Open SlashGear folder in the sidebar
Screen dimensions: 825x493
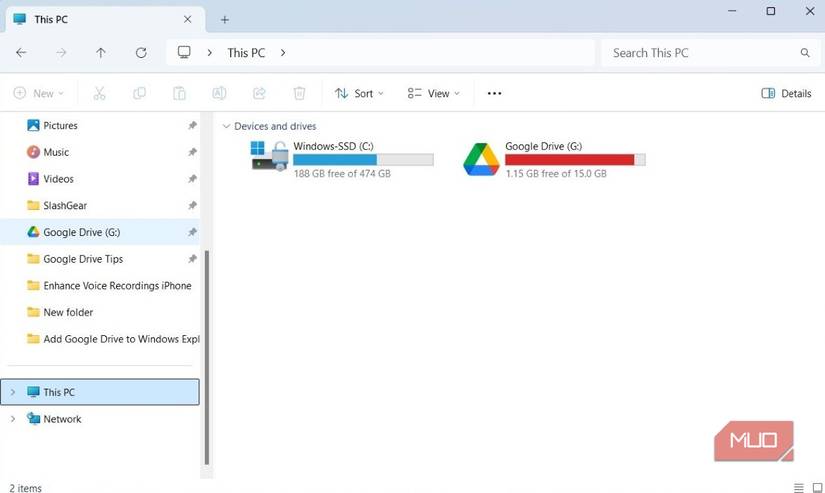[x=65, y=205]
